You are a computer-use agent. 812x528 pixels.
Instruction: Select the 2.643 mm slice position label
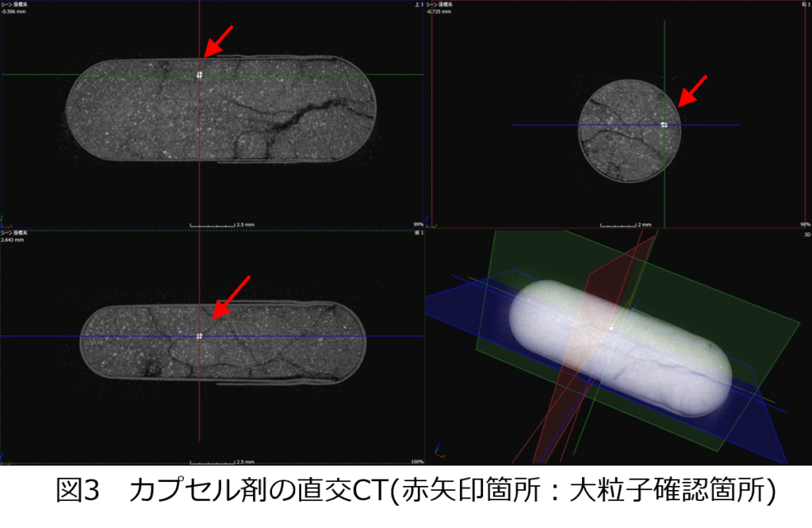coord(12,239)
